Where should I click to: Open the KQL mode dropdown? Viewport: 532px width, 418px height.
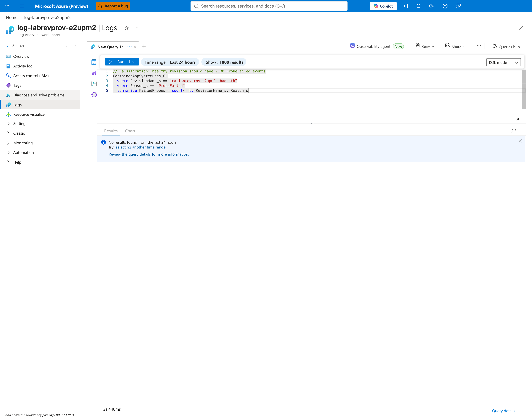503,62
